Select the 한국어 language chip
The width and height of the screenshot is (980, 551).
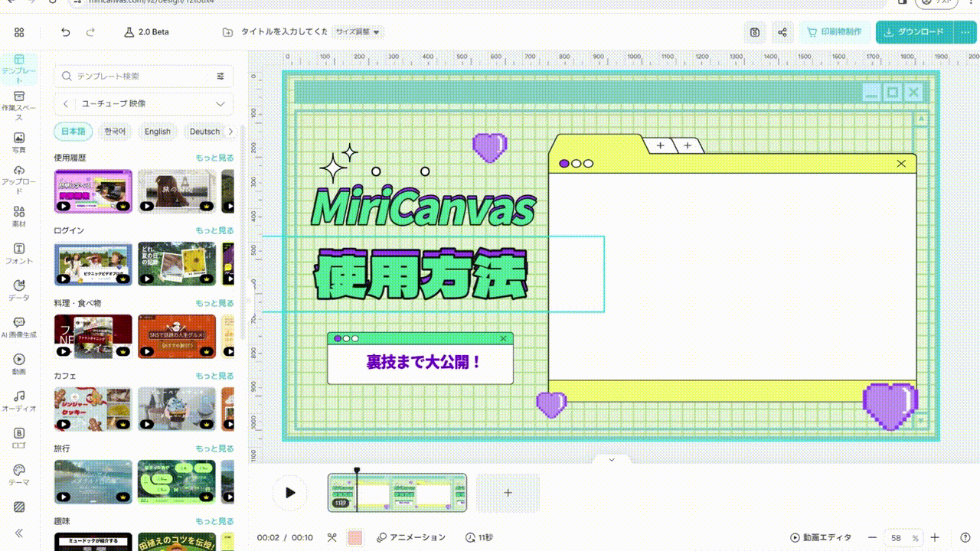(x=115, y=132)
